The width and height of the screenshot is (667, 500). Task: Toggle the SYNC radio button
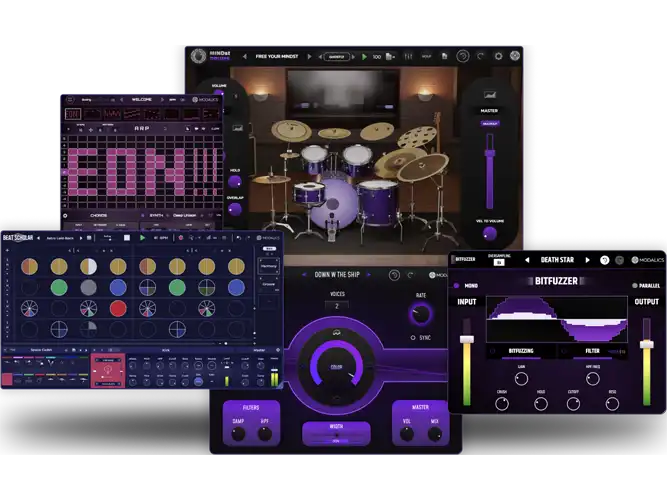tap(412, 337)
